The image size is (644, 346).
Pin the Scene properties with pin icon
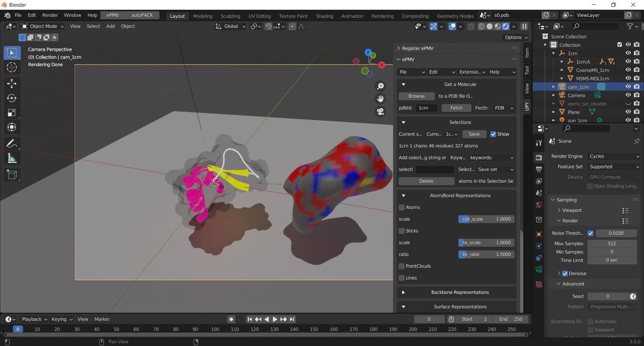[637, 141]
